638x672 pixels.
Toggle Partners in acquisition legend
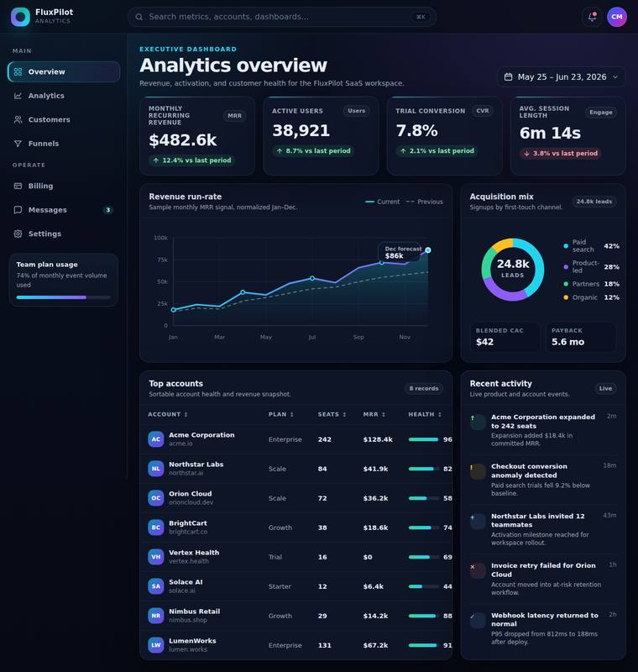tap(591, 284)
